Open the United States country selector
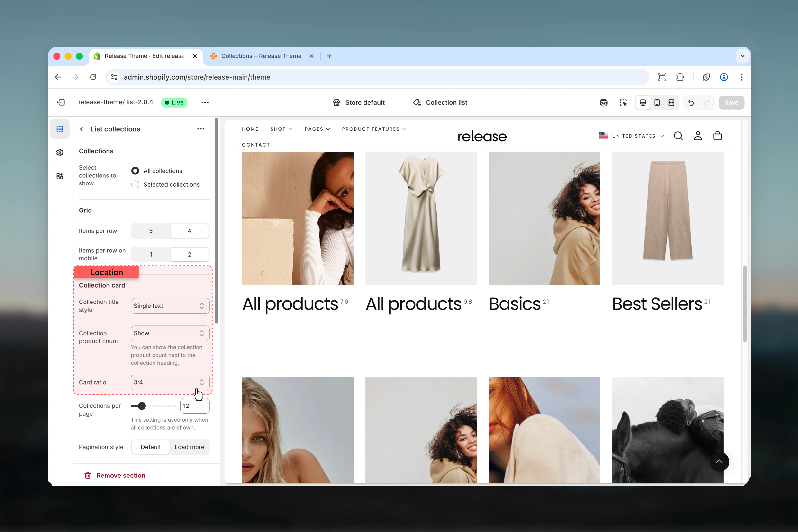 [632, 136]
